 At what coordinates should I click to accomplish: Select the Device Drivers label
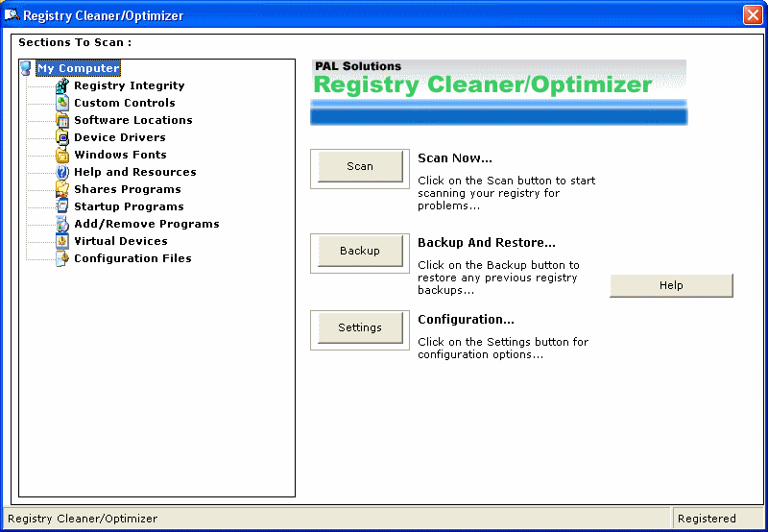pos(120,137)
